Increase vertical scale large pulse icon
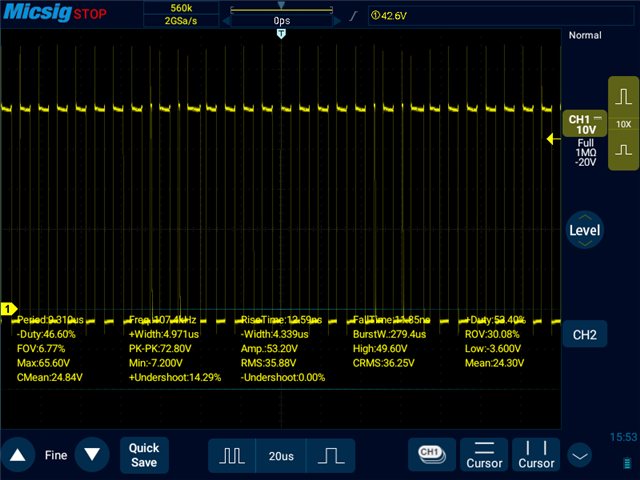The width and height of the screenshot is (640, 480). [x=623, y=97]
